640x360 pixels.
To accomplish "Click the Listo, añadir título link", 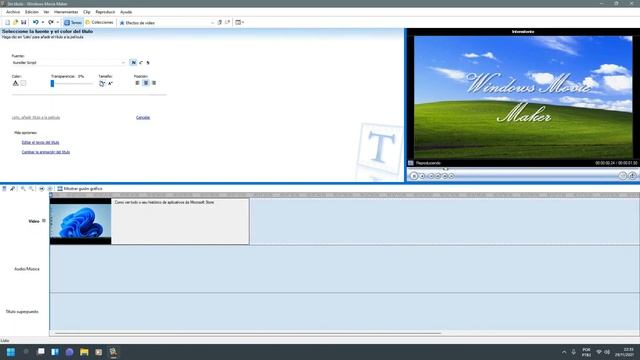I will click(x=36, y=118).
